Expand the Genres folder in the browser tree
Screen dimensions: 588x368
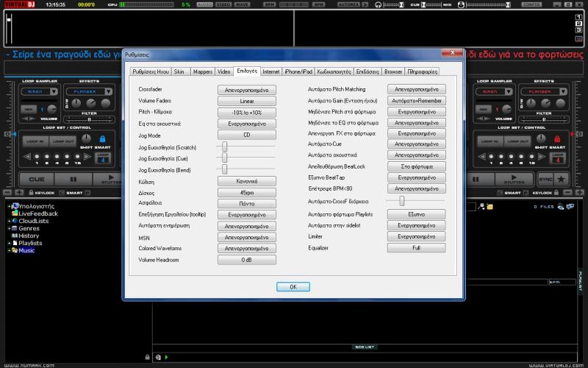(x=9, y=228)
